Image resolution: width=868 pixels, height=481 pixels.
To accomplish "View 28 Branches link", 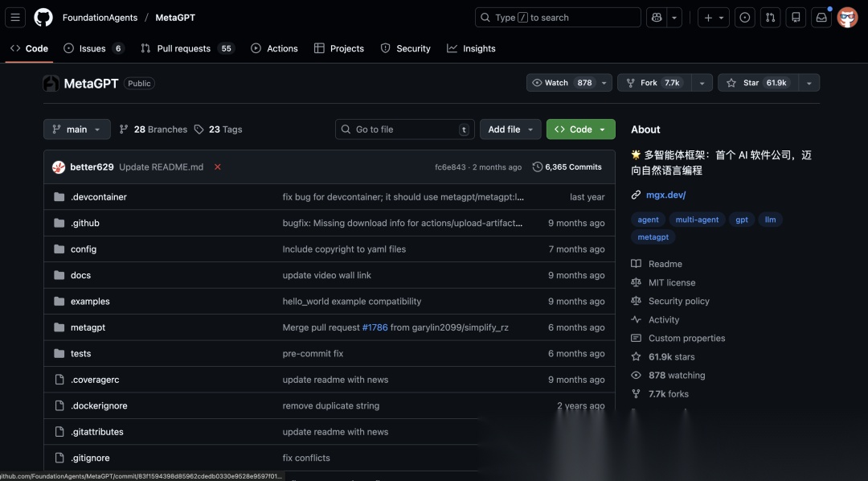I will tap(154, 129).
